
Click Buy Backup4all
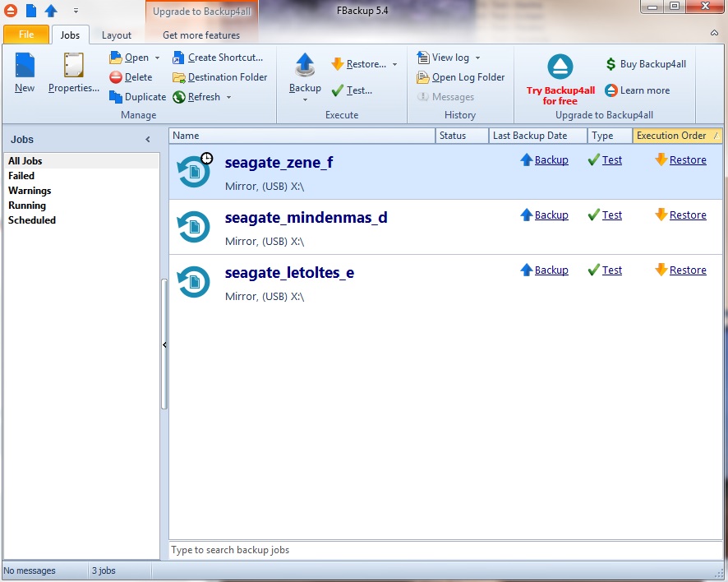(646, 64)
